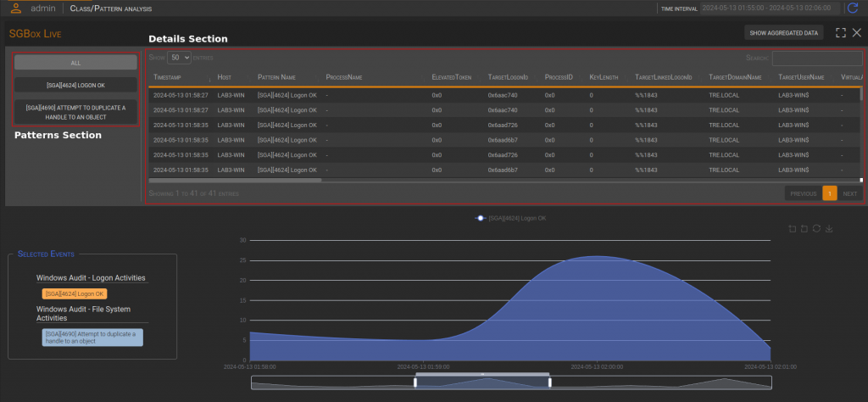The image size is (868, 402).
Task: Click the Time Interval date range field
Action: coord(770,8)
